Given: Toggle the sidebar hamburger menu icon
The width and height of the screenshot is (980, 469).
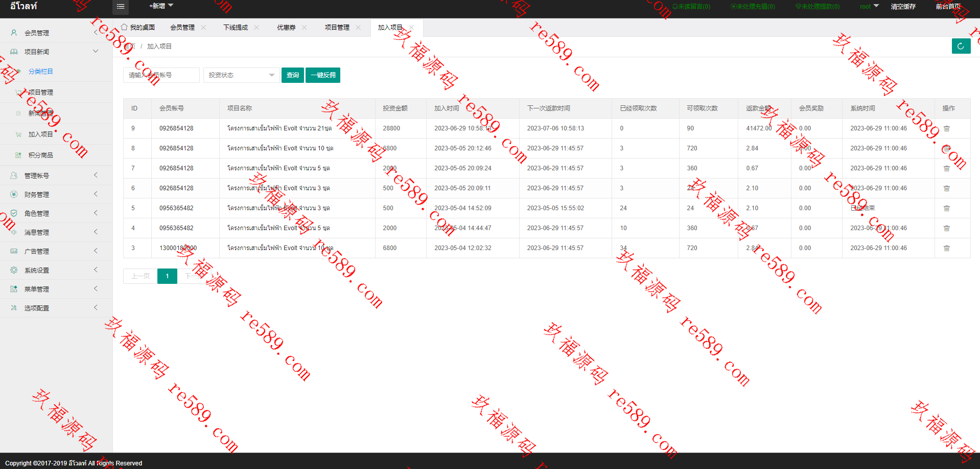Looking at the screenshot, I should [121, 7].
